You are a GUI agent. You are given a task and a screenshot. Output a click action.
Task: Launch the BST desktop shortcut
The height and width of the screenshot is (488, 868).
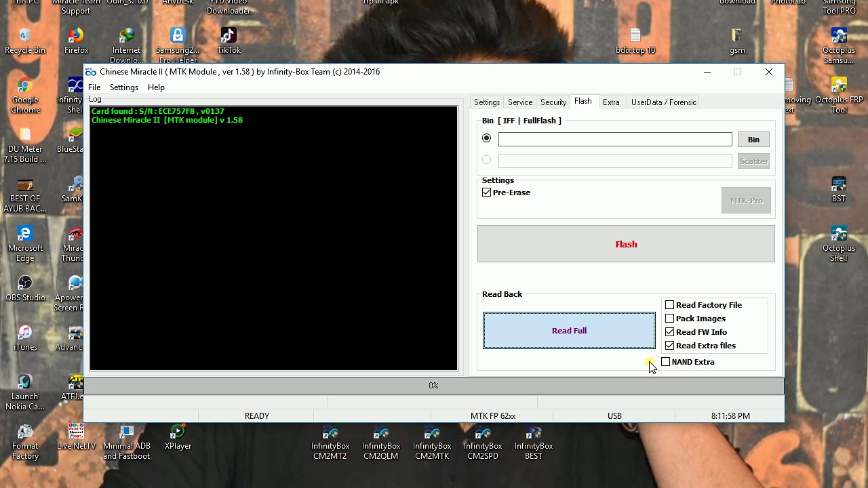[x=839, y=190]
